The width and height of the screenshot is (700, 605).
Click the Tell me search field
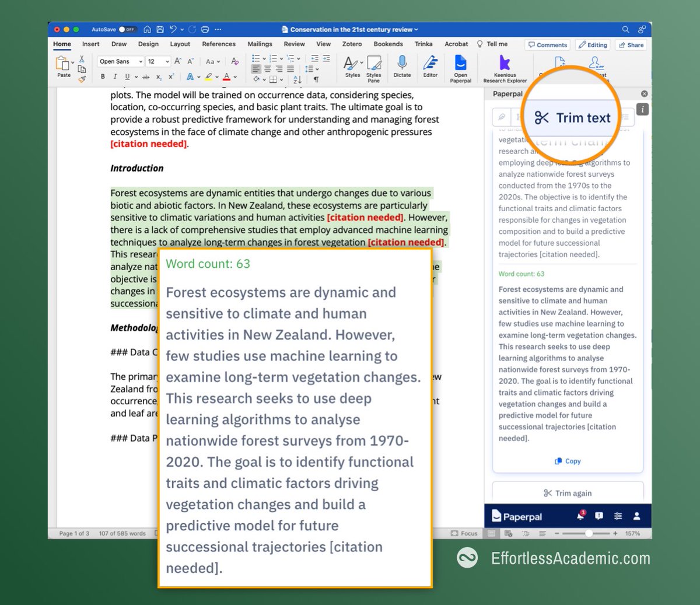[492, 44]
